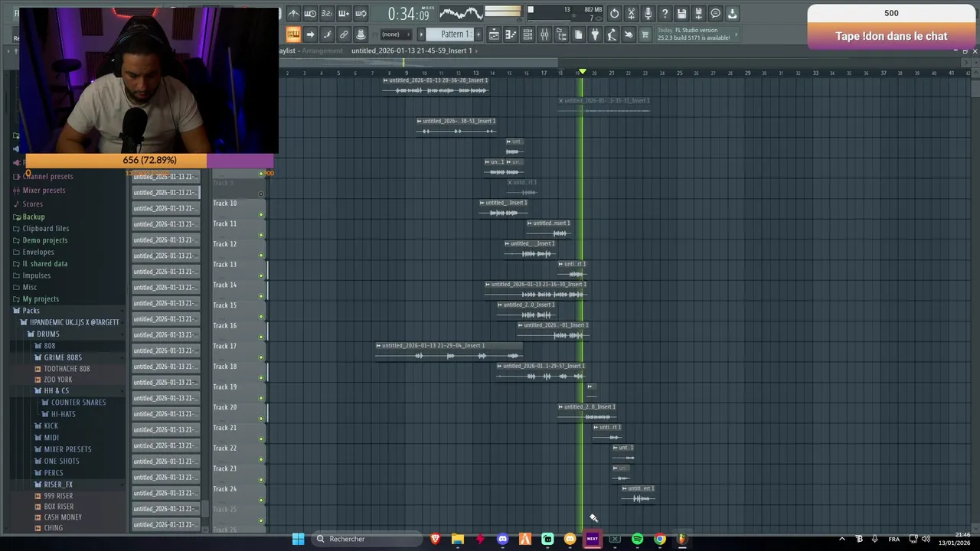
Task: Expand Clipboard files folder
Action: pyautogui.click(x=45, y=229)
